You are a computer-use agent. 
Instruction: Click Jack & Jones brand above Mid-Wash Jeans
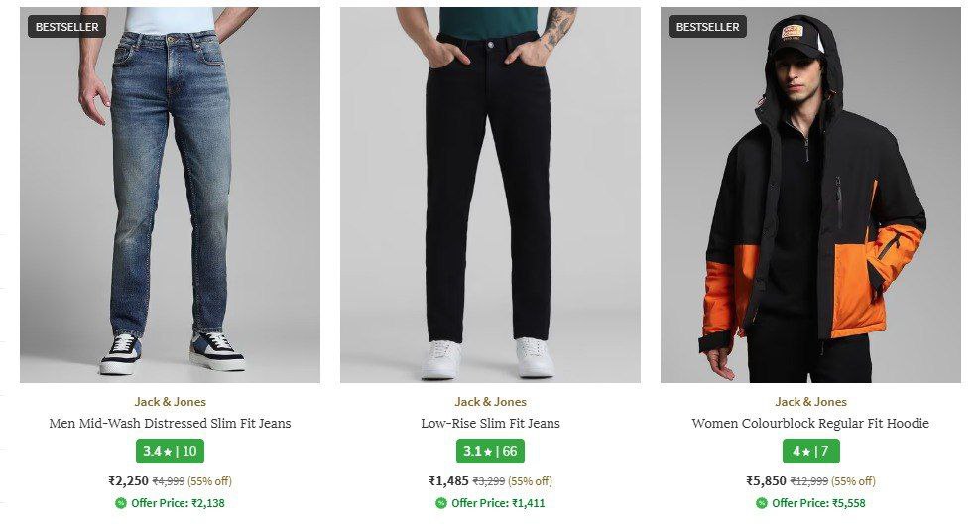click(x=170, y=402)
